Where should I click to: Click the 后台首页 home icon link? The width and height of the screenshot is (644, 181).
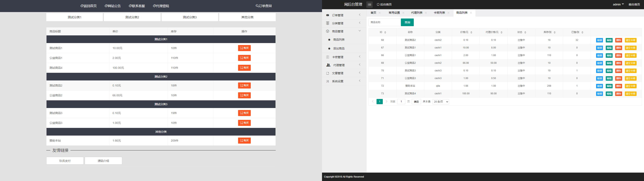tap(384, 4)
